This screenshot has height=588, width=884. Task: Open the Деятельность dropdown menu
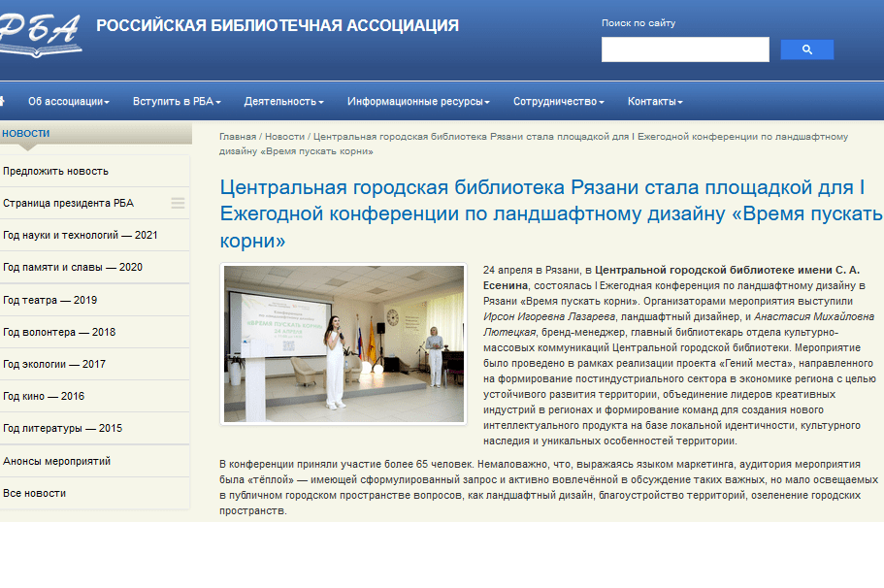click(x=284, y=102)
